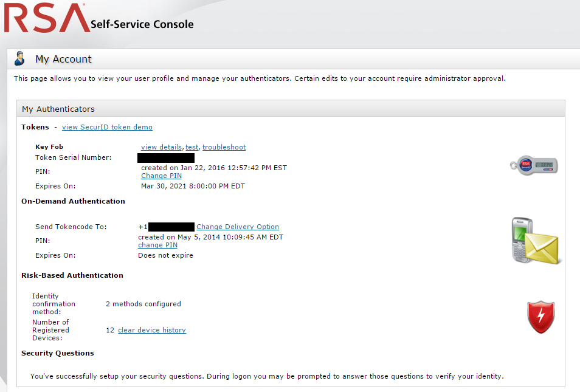Click the redacted token serial number
Screen dimensions: 580x392
(166, 158)
